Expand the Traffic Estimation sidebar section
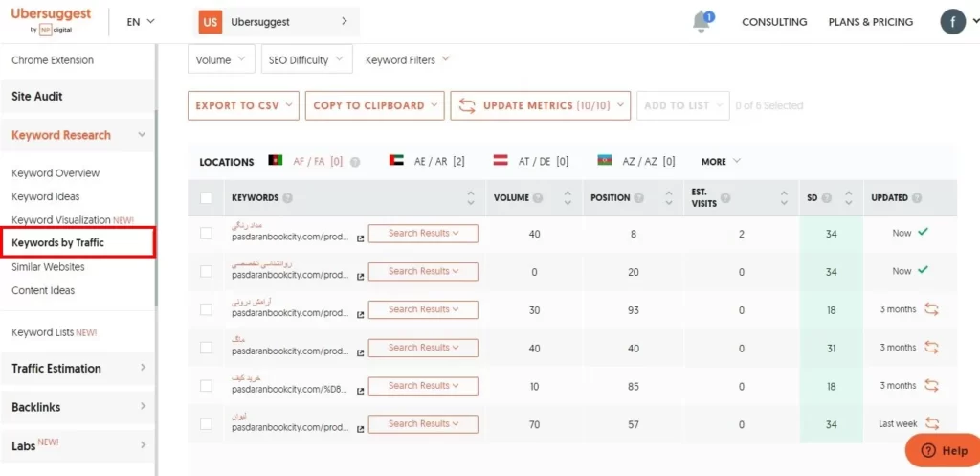 point(77,369)
